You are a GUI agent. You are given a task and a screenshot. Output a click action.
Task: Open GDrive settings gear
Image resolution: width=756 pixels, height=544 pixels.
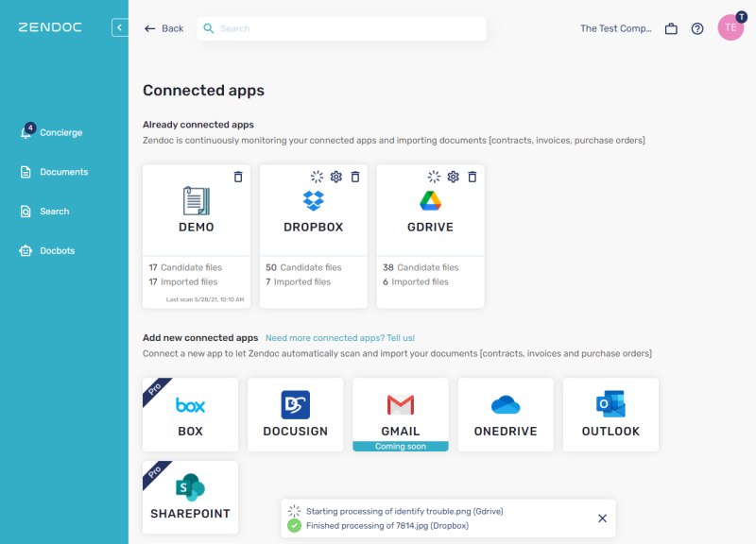point(454,177)
